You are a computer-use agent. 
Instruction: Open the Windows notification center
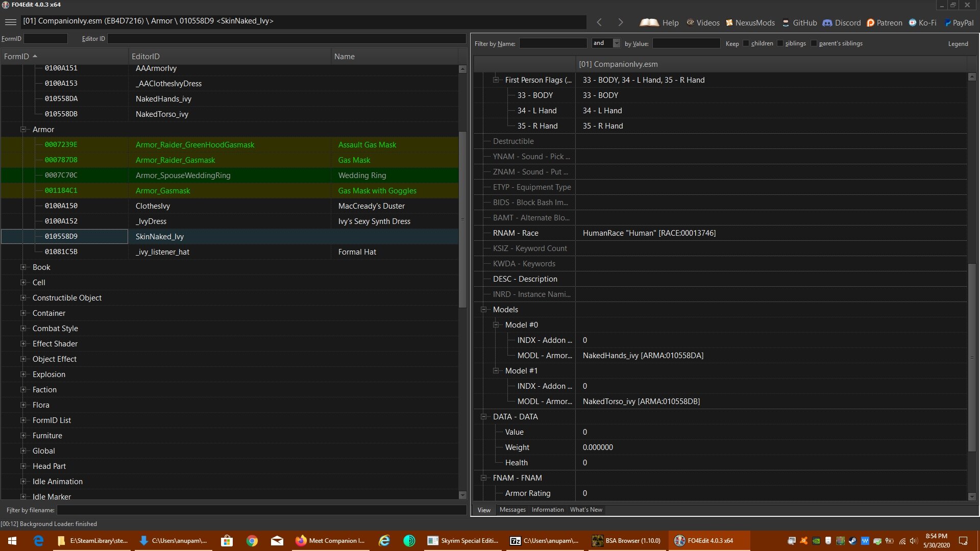tap(963, 541)
